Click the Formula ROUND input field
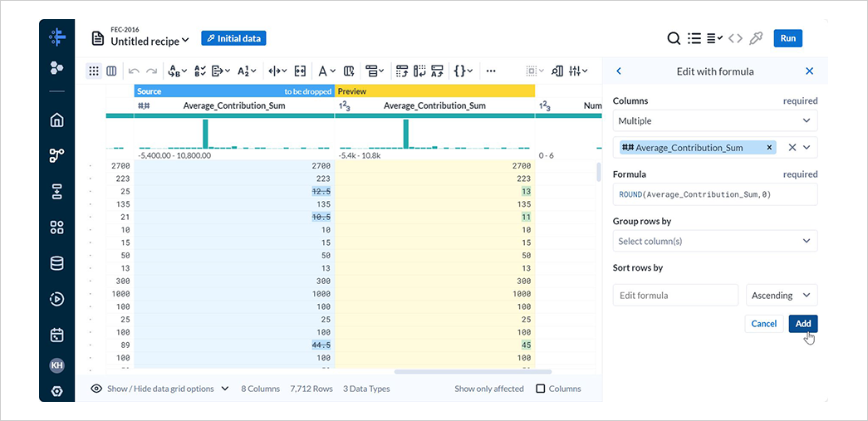This screenshot has height=421, width=868. tap(714, 195)
